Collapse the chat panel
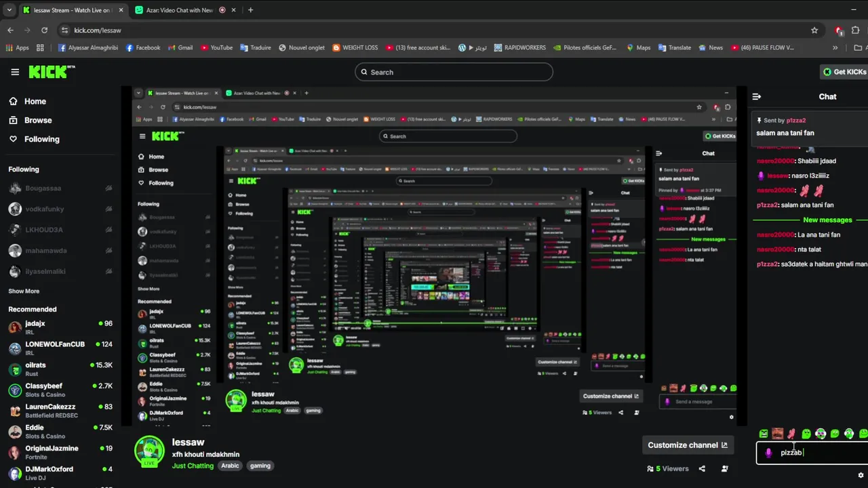This screenshot has height=488, width=868. coord(757,97)
